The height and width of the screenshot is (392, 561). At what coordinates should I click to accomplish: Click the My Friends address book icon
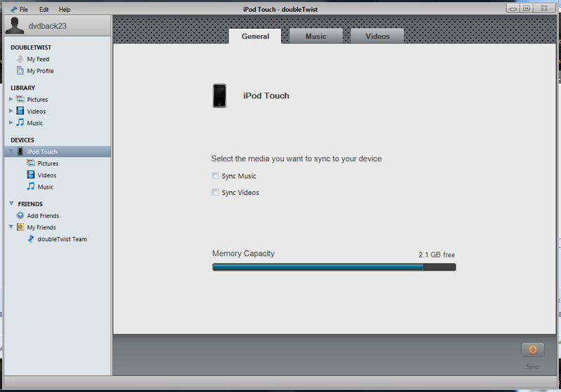pos(20,227)
